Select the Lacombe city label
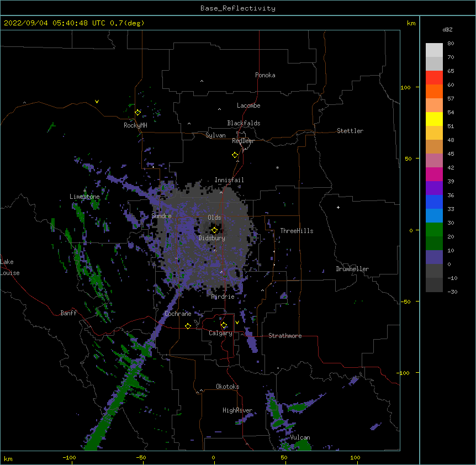 [248, 105]
